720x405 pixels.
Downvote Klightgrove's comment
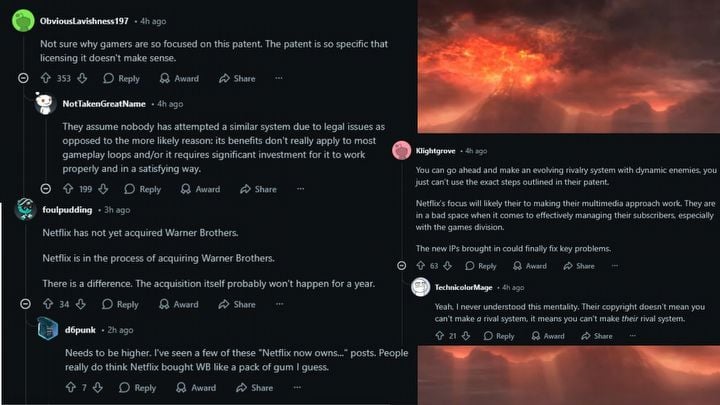click(447, 266)
